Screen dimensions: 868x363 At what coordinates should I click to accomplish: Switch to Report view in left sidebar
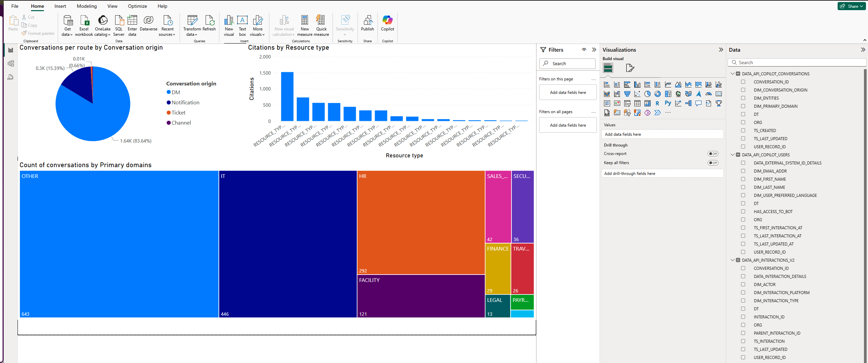(10, 50)
